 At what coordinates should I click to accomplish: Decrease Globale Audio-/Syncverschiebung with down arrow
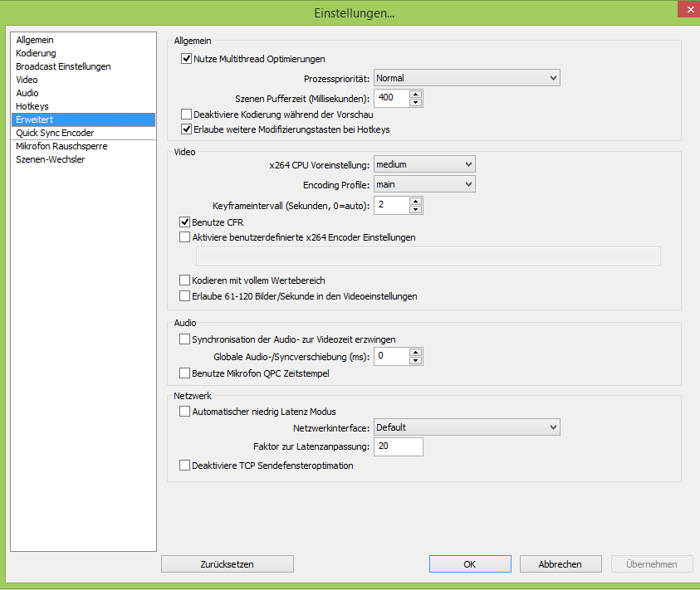pos(416,360)
